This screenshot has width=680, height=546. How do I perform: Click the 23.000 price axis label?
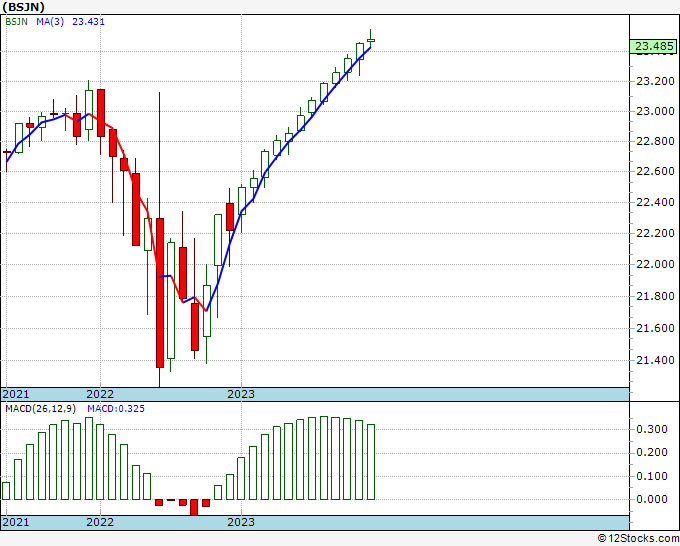[655, 111]
